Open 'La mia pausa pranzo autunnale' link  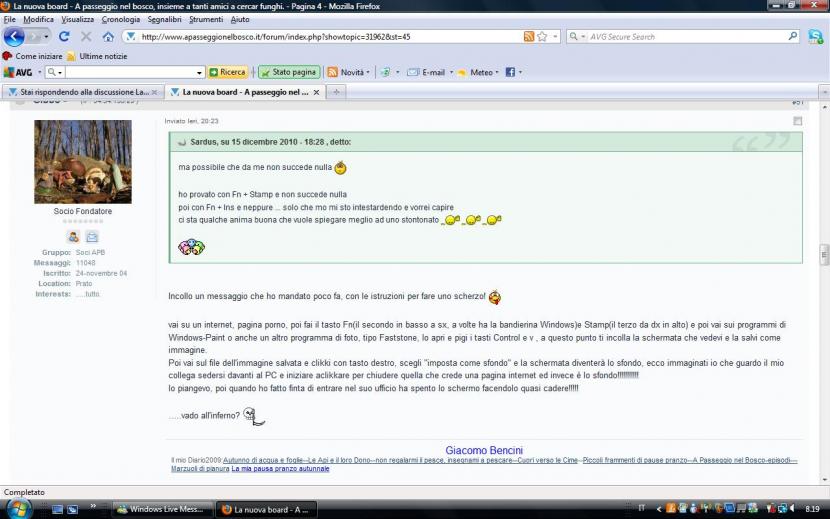coord(280,468)
